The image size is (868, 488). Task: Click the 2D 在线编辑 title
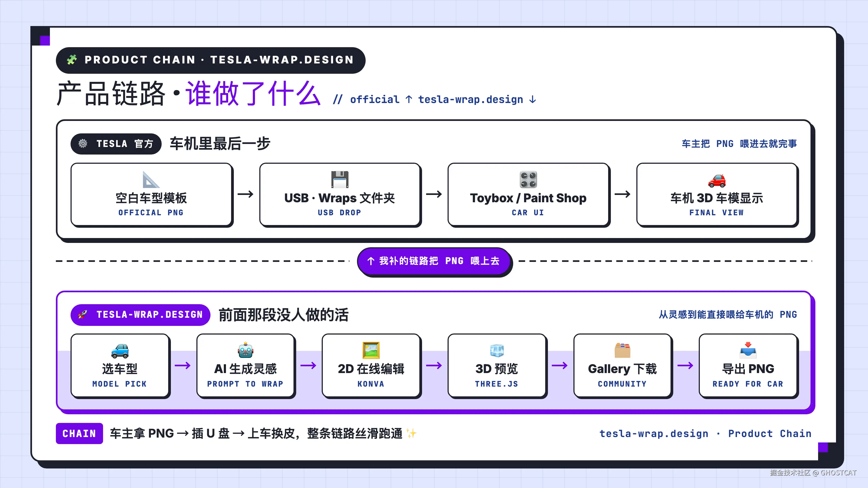(371, 369)
